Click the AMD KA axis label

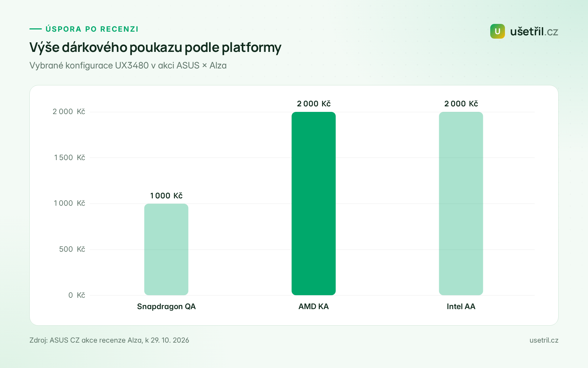click(x=313, y=307)
